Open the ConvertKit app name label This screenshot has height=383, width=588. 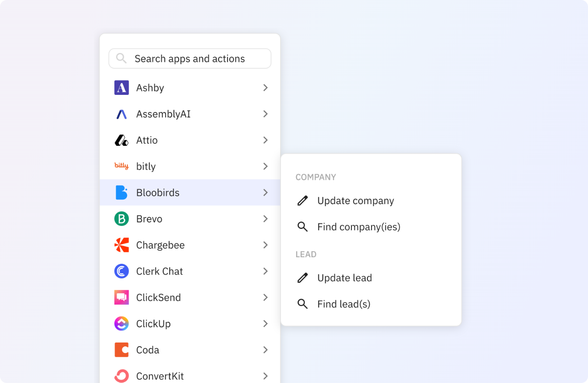[160, 376]
